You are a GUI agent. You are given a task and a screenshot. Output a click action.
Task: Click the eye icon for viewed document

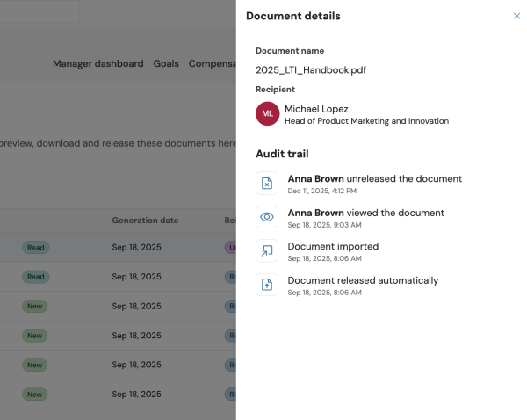click(x=267, y=216)
